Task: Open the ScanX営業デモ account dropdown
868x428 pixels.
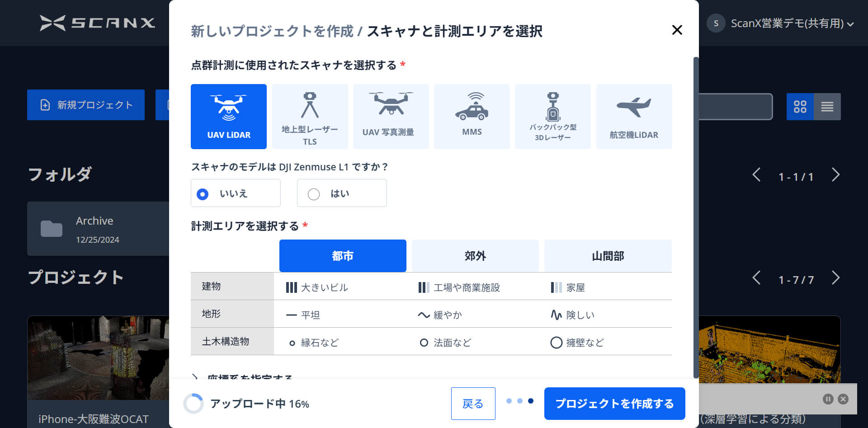Action: (787, 24)
